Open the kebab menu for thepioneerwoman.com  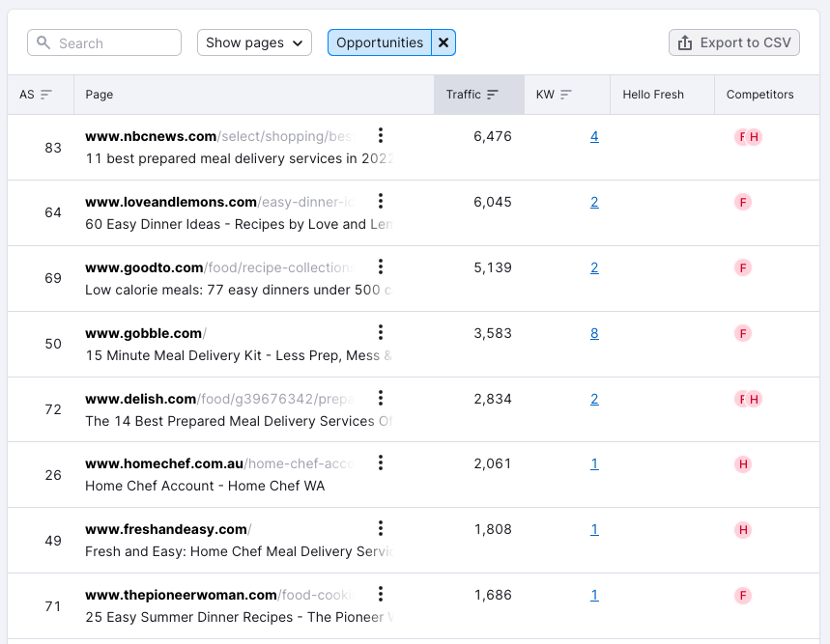[x=381, y=595]
